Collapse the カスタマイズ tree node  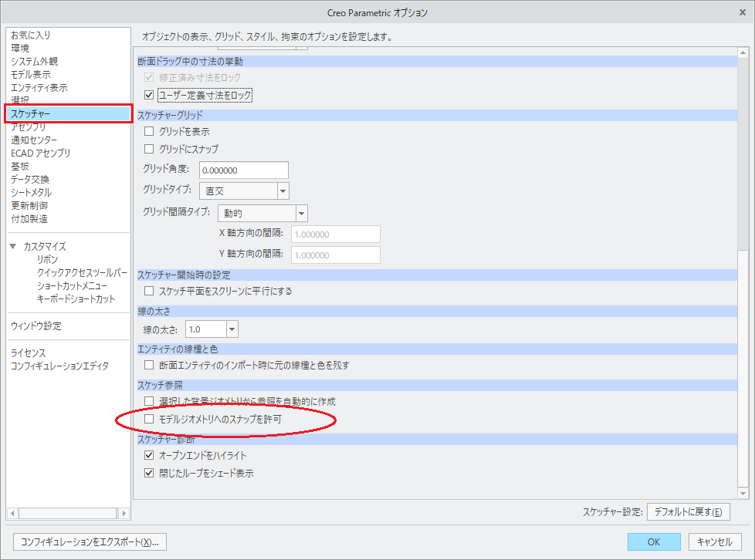[13, 247]
